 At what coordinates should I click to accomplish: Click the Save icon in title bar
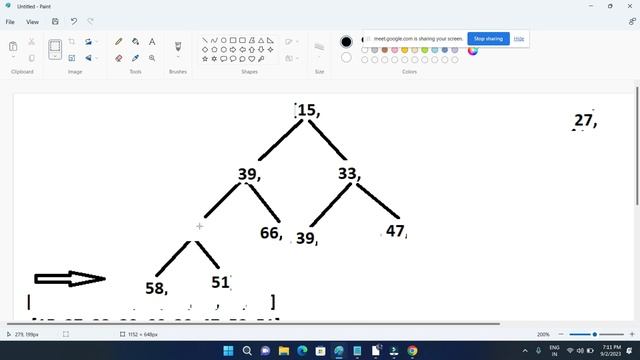pyautogui.click(x=55, y=22)
